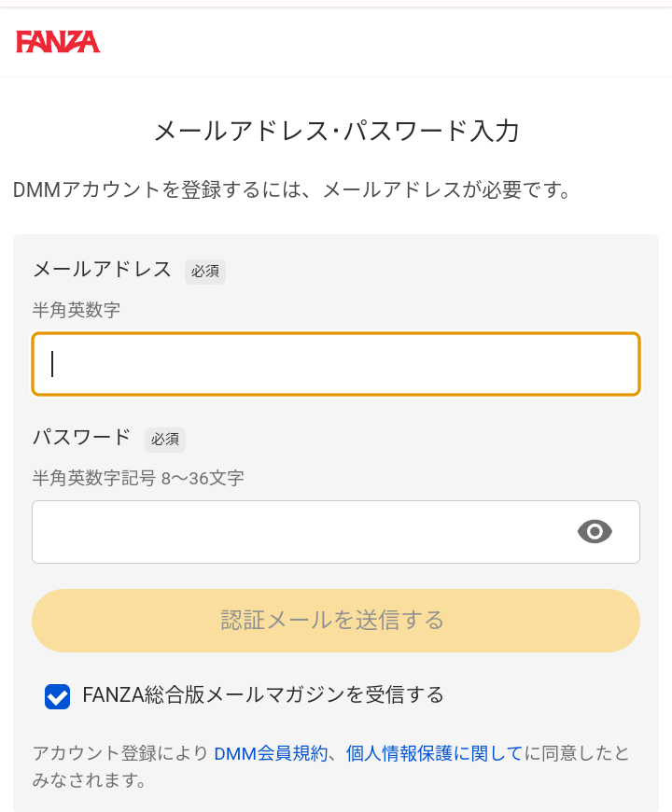Click the FANZA logo
Viewport: 672px width, 812px height.
click(58, 42)
